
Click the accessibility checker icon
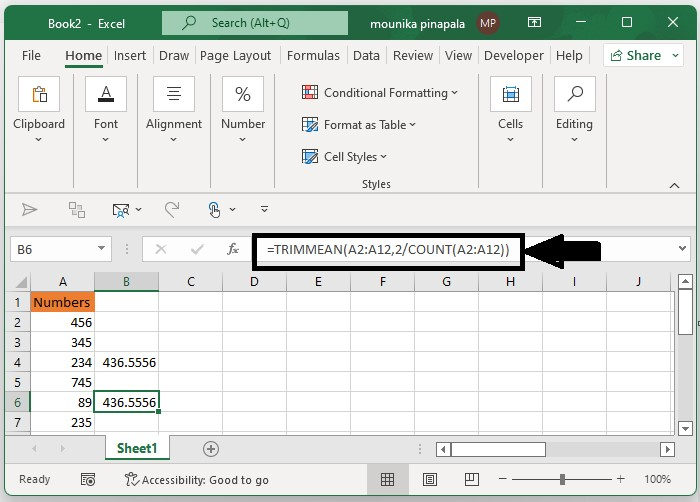[x=131, y=479]
